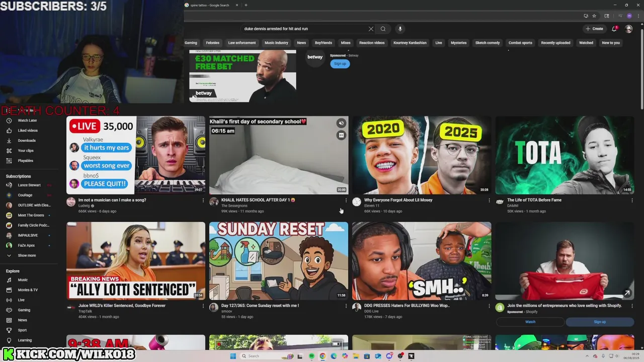Viewport: 644px width, 362px height.
Task: Select the Felonies filter chip
Action: [x=212, y=43]
